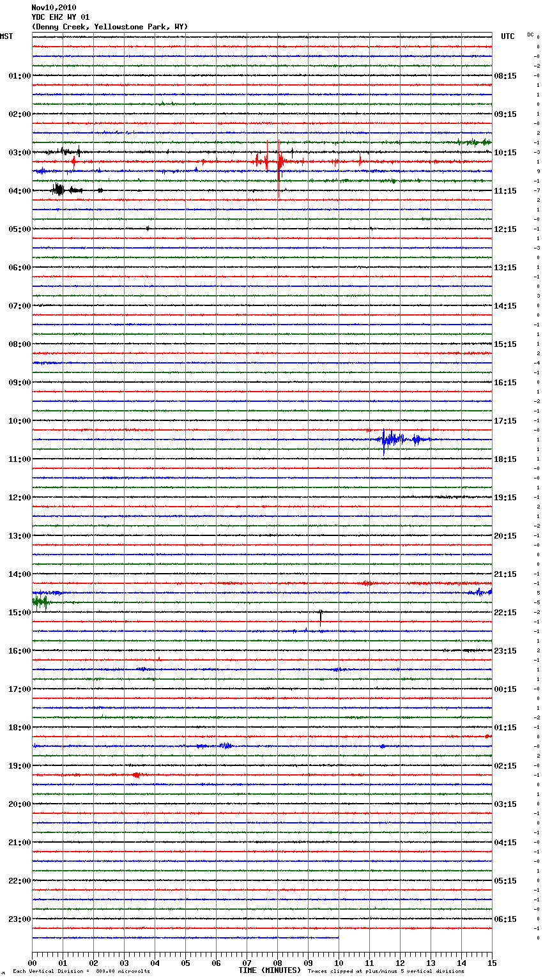Select the 03:00 MST time label
The width and height of the screenshot is (543, 980).
point(20,153)
